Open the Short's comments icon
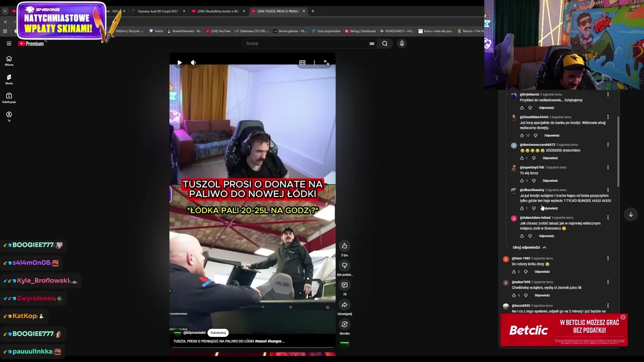644x362 pixels. (x=345, y=285)
